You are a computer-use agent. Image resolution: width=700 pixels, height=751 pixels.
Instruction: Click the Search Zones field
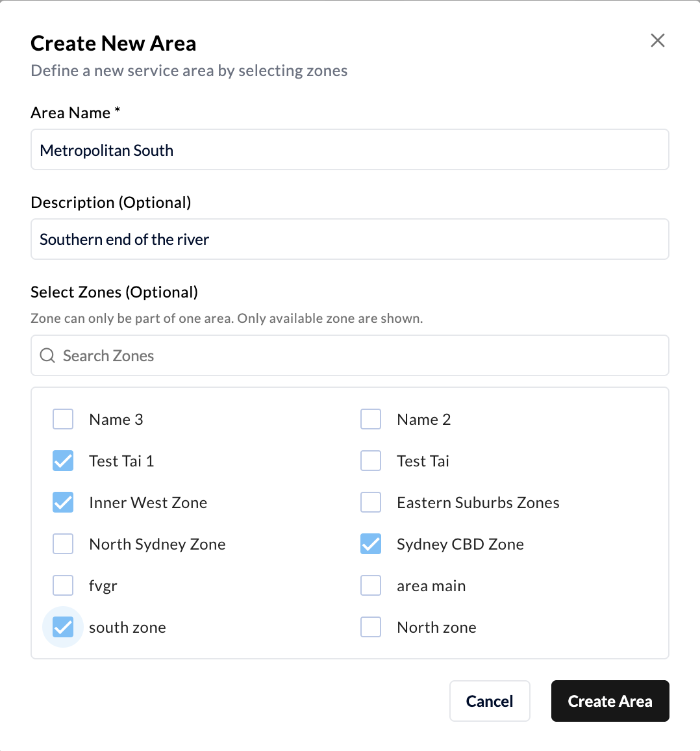[349, 355]
